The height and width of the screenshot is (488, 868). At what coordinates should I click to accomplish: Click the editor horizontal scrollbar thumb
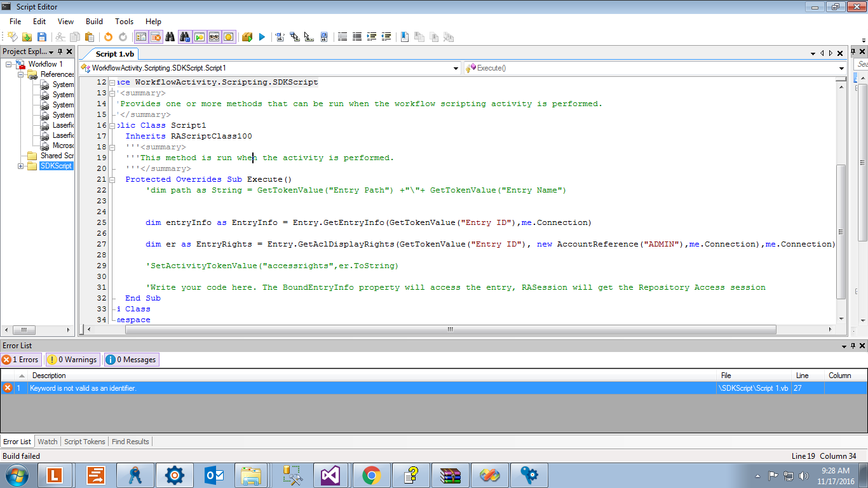[x=449, y=330]
